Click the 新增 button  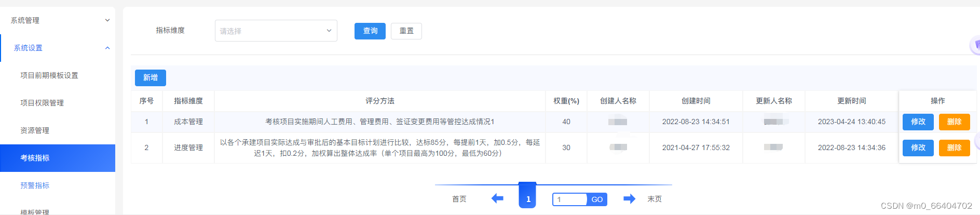(151, 78)
